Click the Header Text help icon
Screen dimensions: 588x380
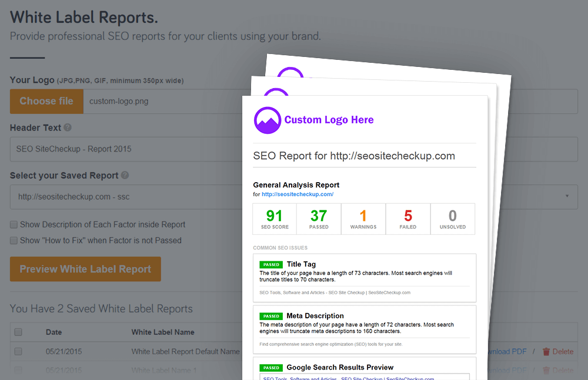68,127
